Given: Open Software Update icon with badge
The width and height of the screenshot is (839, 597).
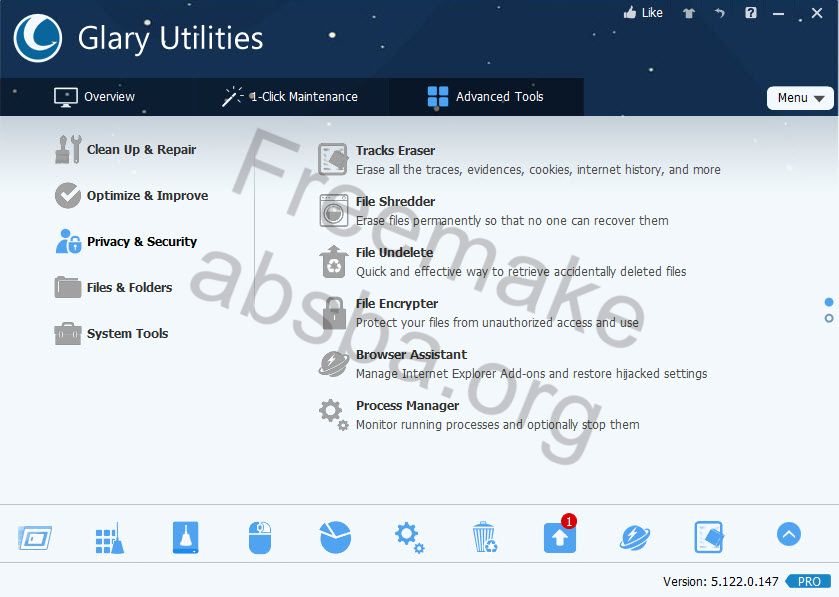Looking at the screenshot, I should coord(560,535).
